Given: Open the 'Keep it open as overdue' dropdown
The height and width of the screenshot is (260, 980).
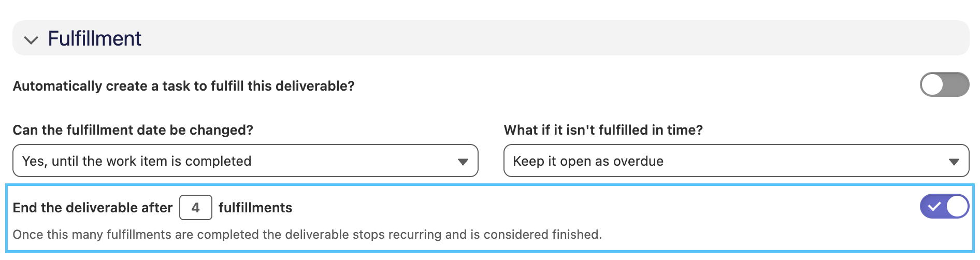Looking at the screenshot, I should pos(736,161).
